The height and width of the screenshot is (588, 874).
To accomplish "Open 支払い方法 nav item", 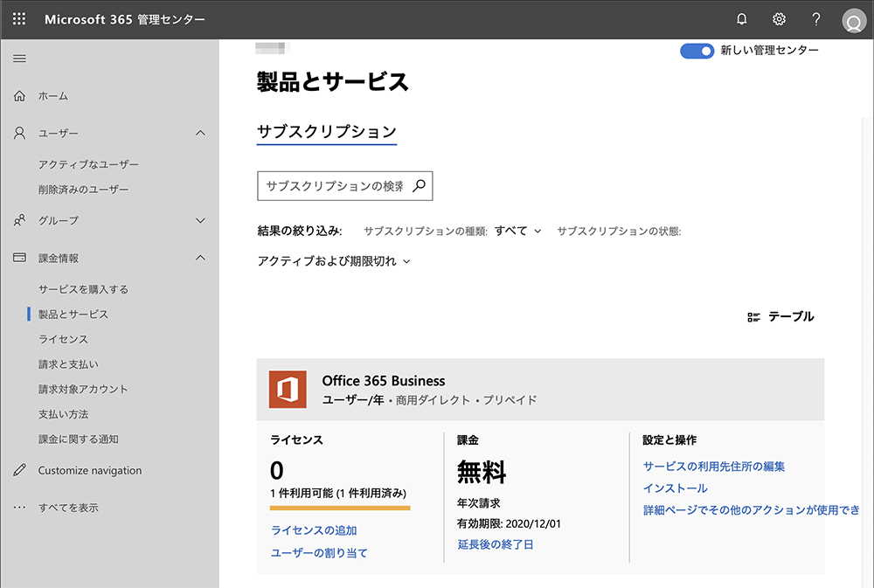I will pyautogui.click(x=63, y=414).
